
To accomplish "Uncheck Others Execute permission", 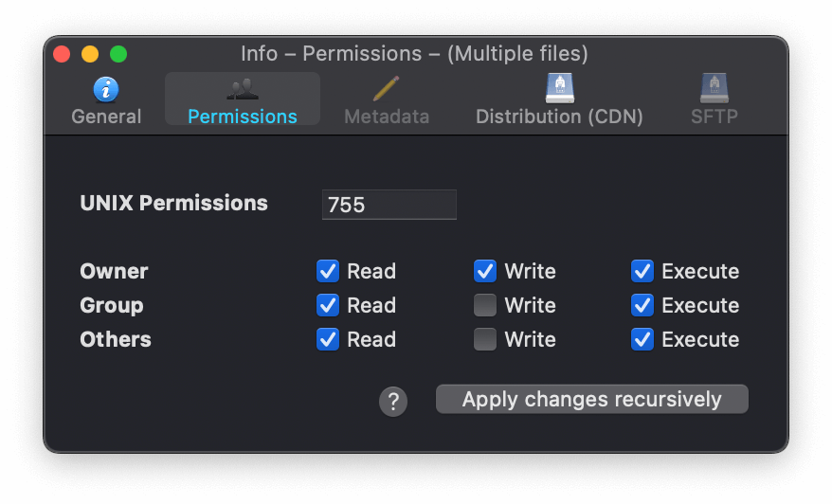I will tap(642, 340).
